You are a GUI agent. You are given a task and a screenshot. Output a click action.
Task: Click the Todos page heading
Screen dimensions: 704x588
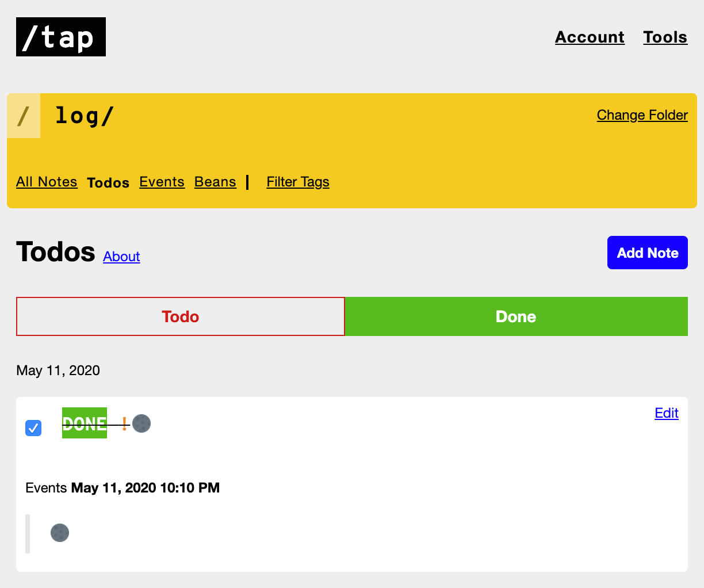(x=56, y=252)
